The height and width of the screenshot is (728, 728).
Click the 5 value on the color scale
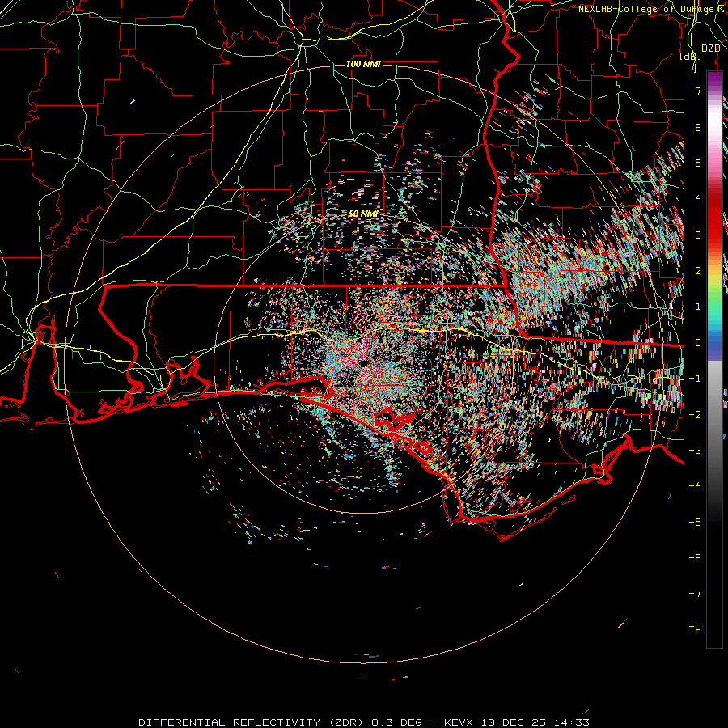click(698, 163)
